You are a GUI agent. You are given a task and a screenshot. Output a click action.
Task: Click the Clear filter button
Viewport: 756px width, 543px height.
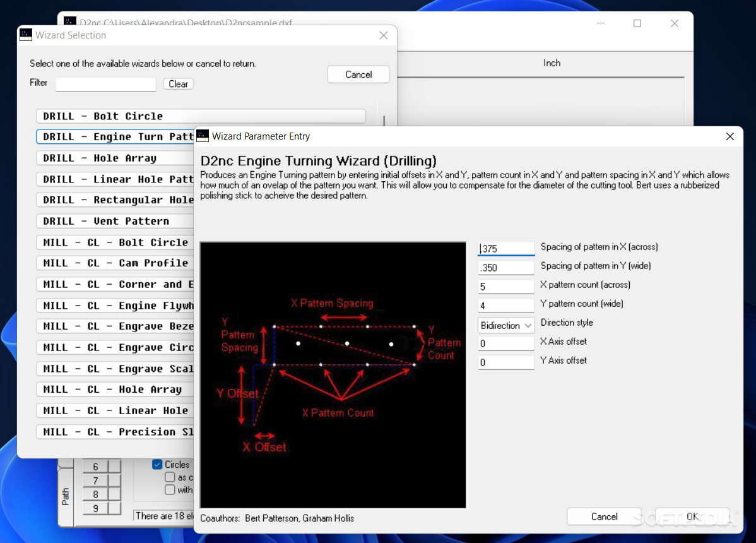click(178, 84)
